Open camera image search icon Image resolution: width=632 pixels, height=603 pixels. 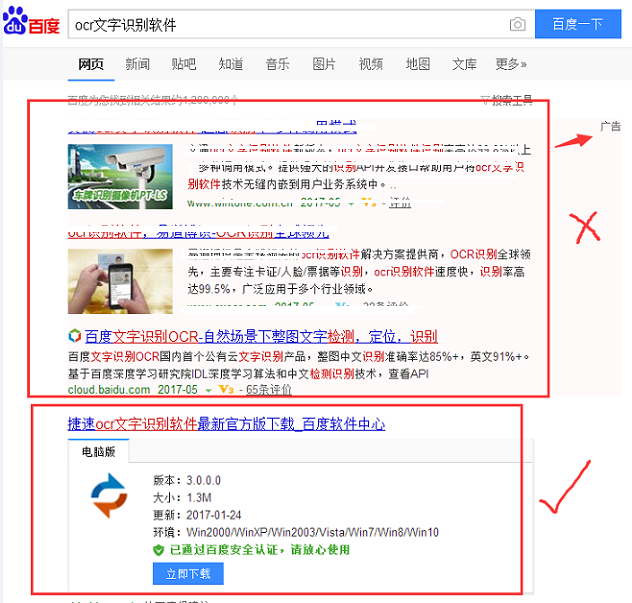(x=517, y=25)
